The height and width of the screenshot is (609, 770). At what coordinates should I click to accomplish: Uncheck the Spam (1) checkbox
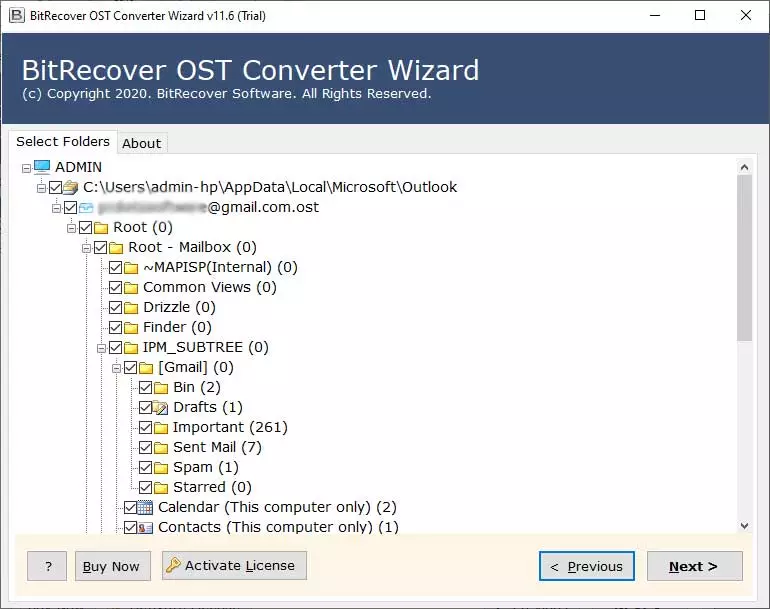pos(145,468)
